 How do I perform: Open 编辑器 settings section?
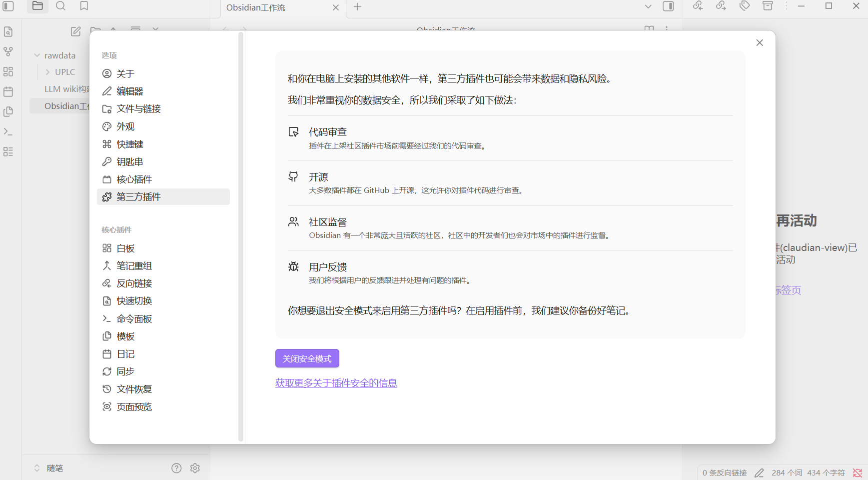pos(163,91)
